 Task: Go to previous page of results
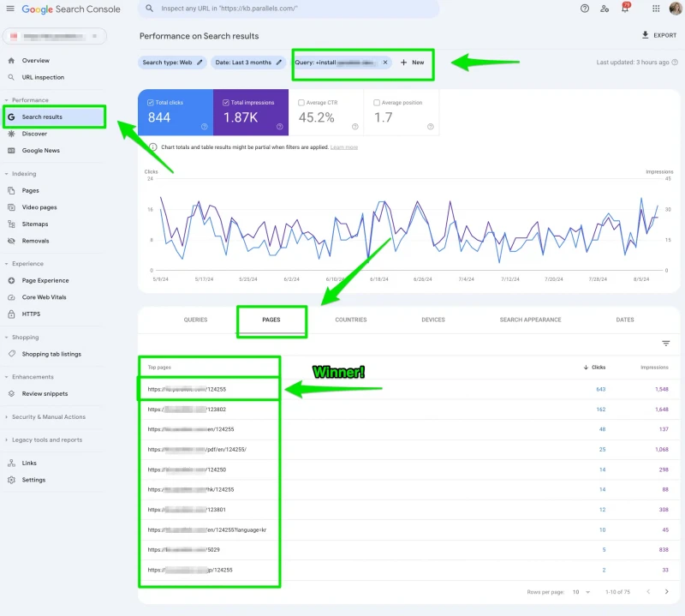click(x=648, y=591)
